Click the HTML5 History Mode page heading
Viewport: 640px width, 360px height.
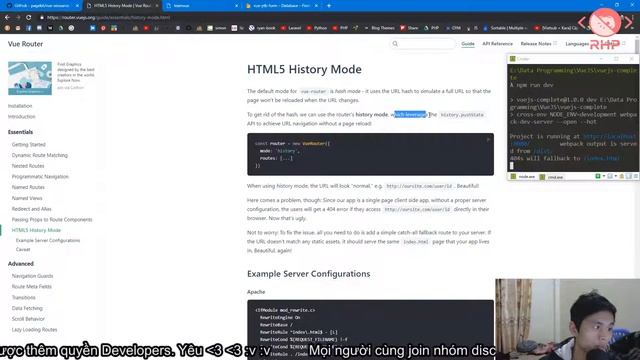click(x=304, y=69)
